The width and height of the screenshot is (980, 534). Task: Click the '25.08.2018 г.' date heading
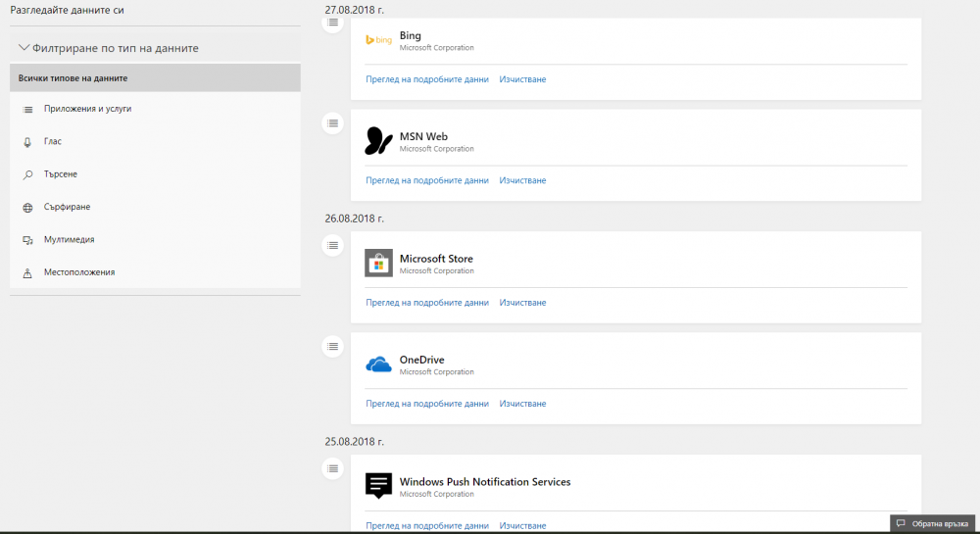pyautogui.click(x=355, y=442)
